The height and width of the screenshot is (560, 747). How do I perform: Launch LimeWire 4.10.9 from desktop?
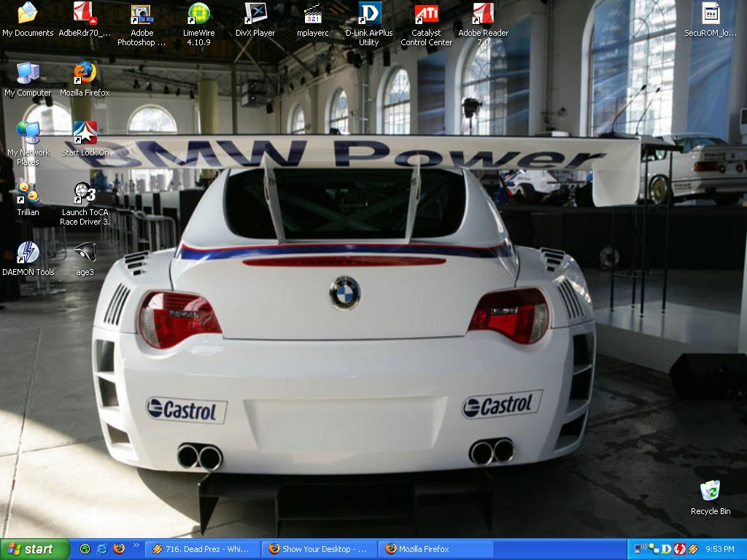point(198,15)
